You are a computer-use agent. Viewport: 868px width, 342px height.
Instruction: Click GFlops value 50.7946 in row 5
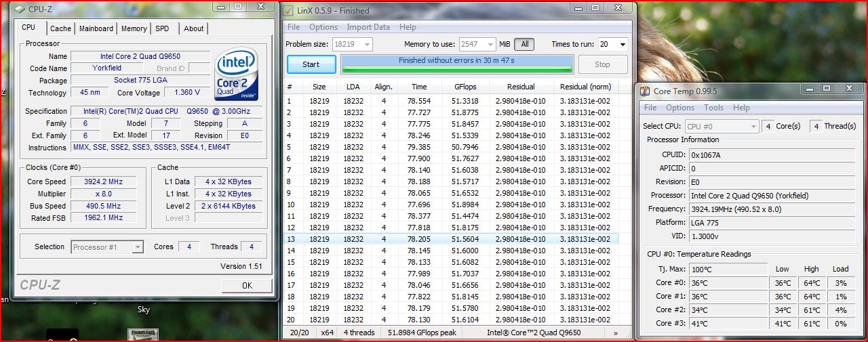tap(465, 147)
